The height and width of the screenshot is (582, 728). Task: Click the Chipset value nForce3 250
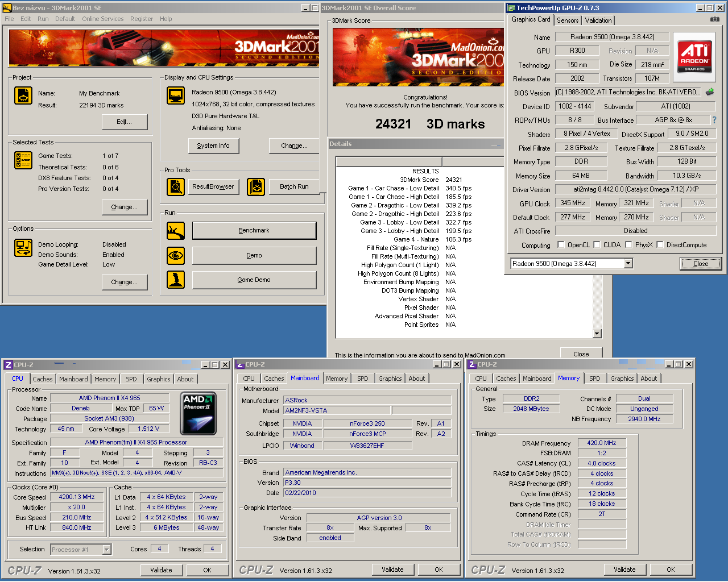point(367,423)
